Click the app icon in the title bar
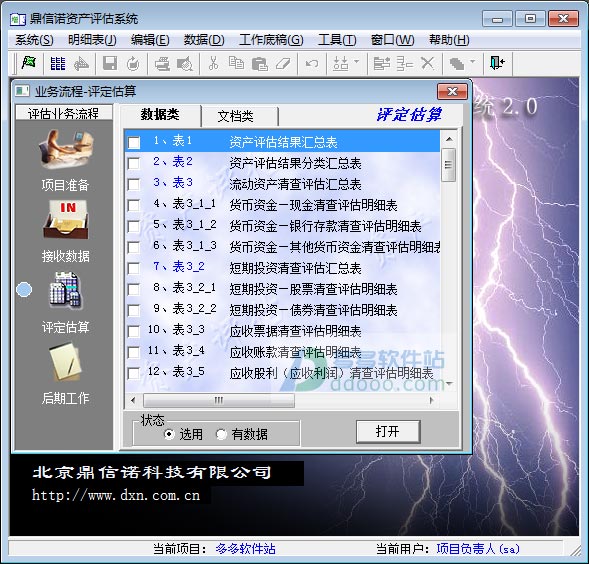The width and height of the screenshot is (589, 564). click(x=18, y=19)
